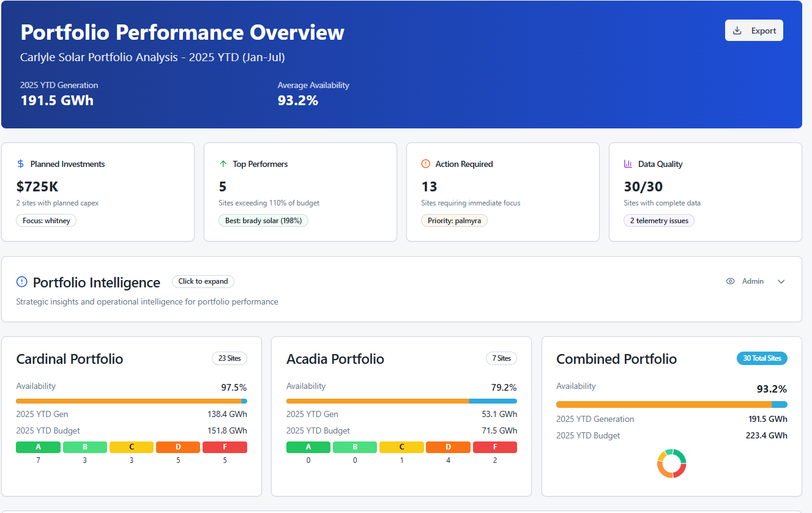Click the purple bar chart Data Quality icon
This screenshot has width=812, height=513.
pyautogui.click(x=628, y=164)
